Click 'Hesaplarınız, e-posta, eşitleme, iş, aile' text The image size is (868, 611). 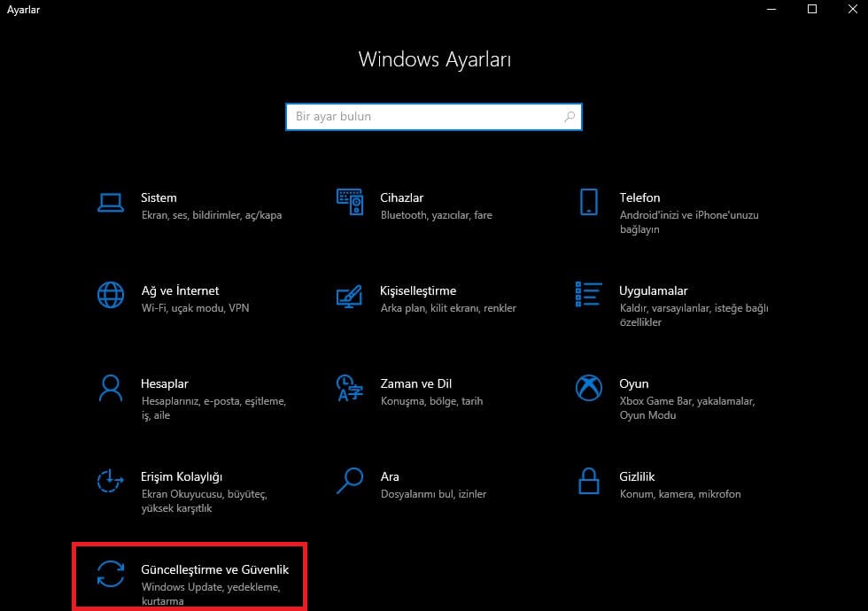click(213, 408)
